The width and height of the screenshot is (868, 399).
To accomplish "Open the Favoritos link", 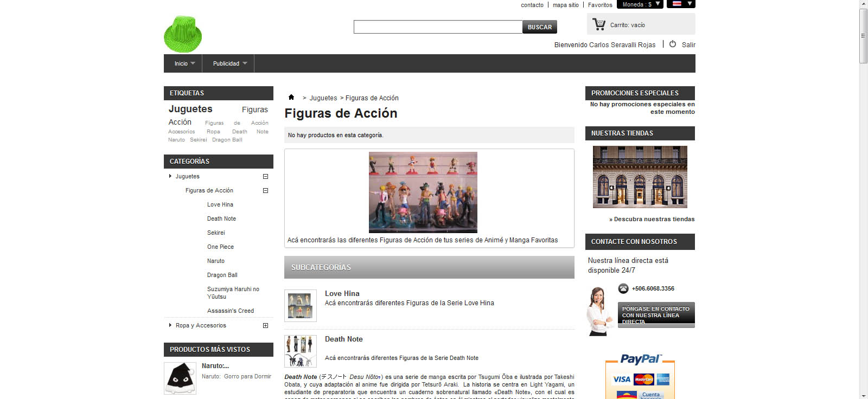I will click(x=600, y=5).
